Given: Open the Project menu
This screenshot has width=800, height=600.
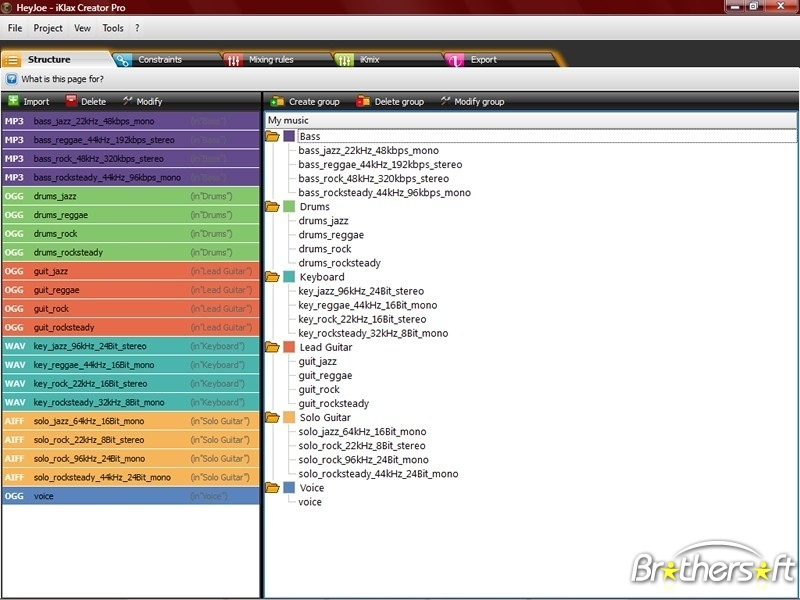Looking at the screenshot, I should [x=48, y=28].
